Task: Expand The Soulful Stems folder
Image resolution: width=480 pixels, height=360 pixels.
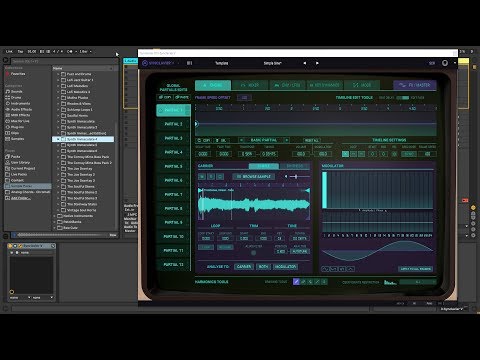Action: (x=58, y=186)
